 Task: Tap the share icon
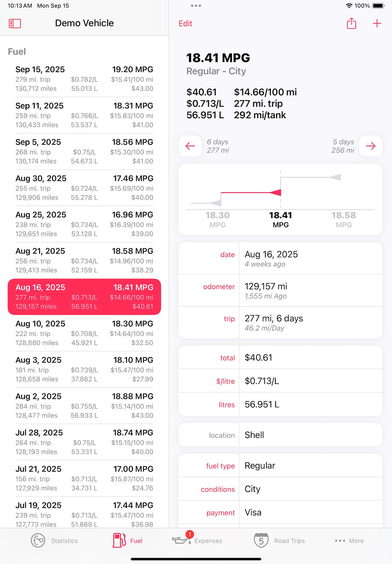tap(351, 23)
